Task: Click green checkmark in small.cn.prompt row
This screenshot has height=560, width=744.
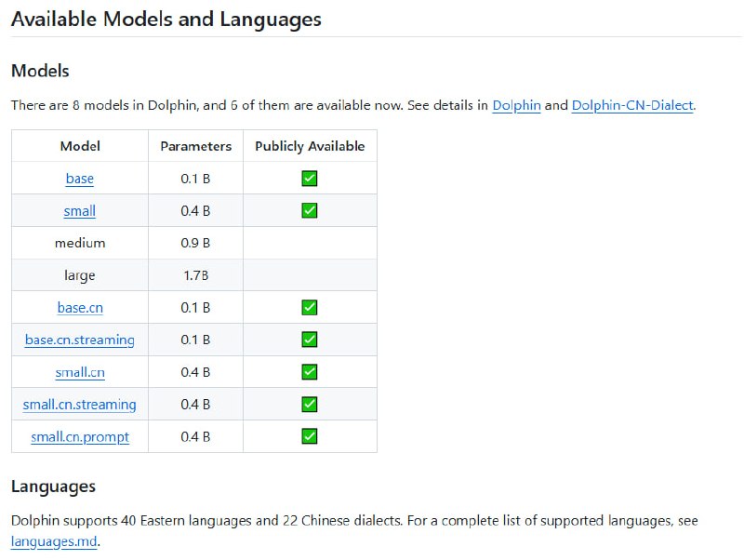Action: coord(310,435)
